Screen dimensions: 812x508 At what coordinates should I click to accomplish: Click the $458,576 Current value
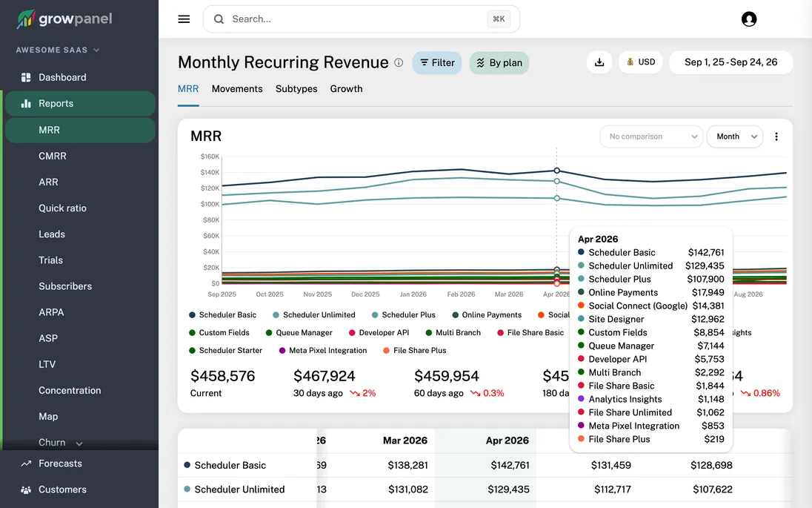pos(223,376)
